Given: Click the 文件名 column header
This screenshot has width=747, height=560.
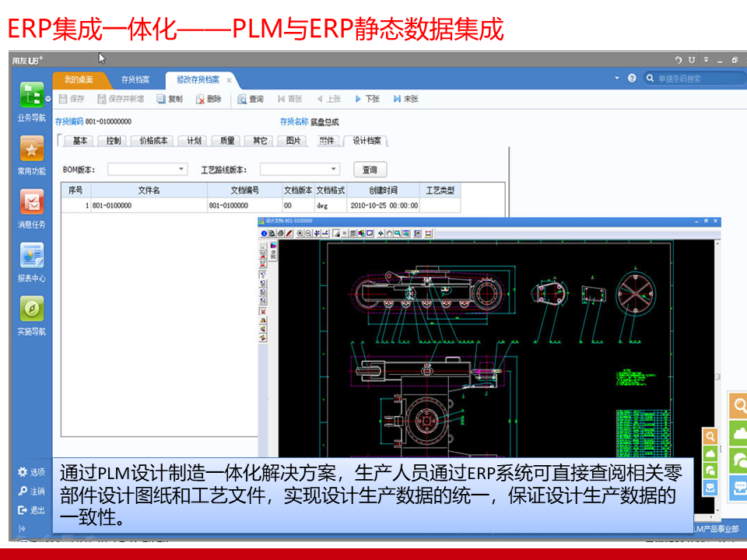Looking at the screenshot, I should pos(149,191).
